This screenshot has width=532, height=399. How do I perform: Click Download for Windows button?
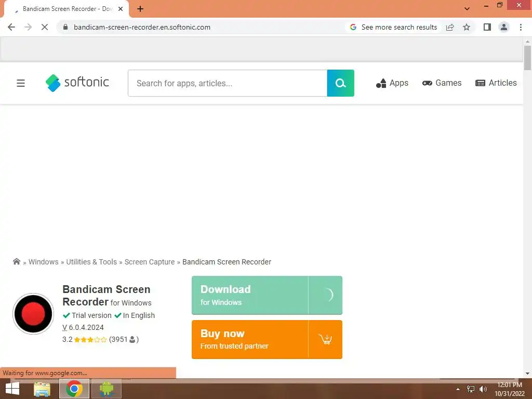point(267,295)
